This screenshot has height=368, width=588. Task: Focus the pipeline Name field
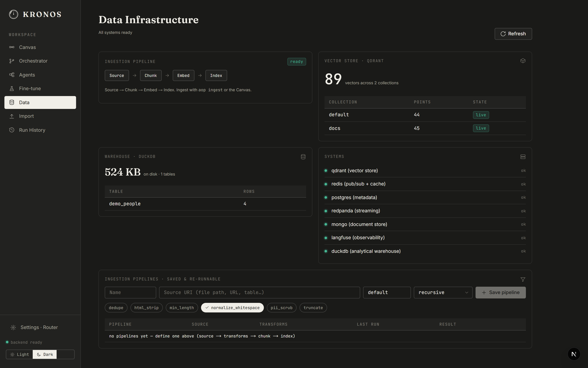coord(130,293)
